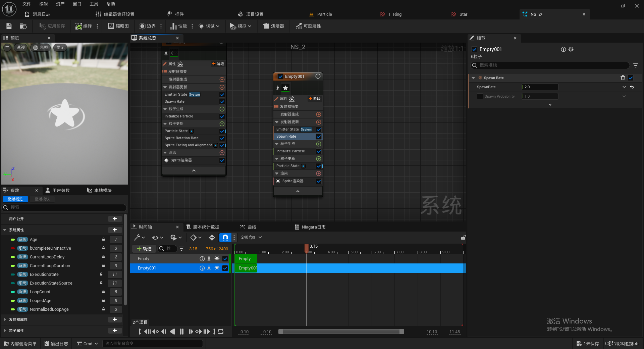Click the 编译 compile icon
Viewport: 644px width, 349px height.
coord(78,26)
